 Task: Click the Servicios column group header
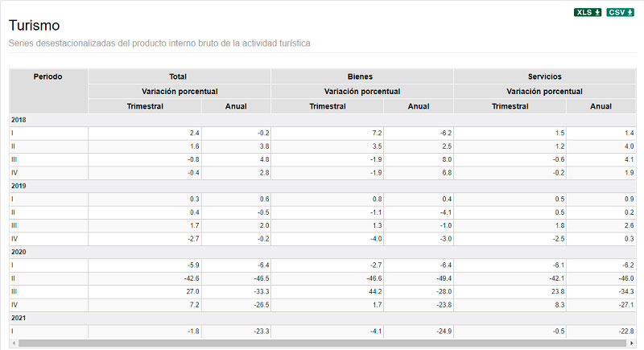(x=544, y=76)
